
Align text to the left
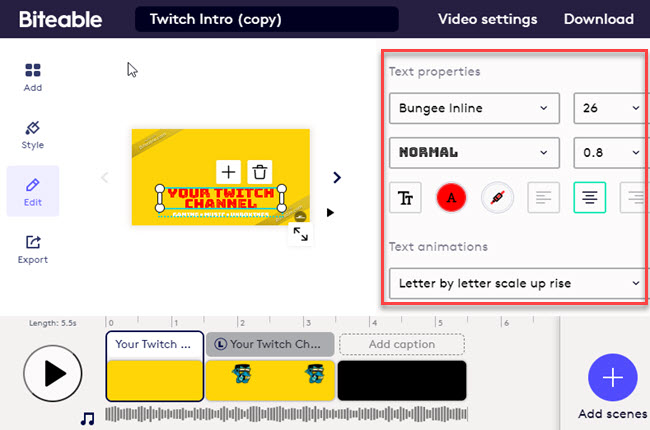point(543,198)
